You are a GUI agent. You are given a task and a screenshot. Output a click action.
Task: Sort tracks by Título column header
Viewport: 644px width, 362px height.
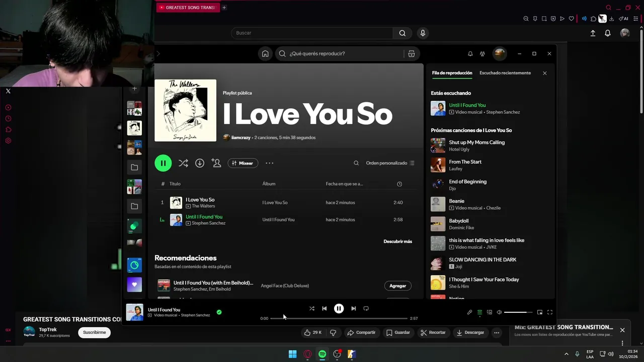pyautogui.click(x=175, y=184)
